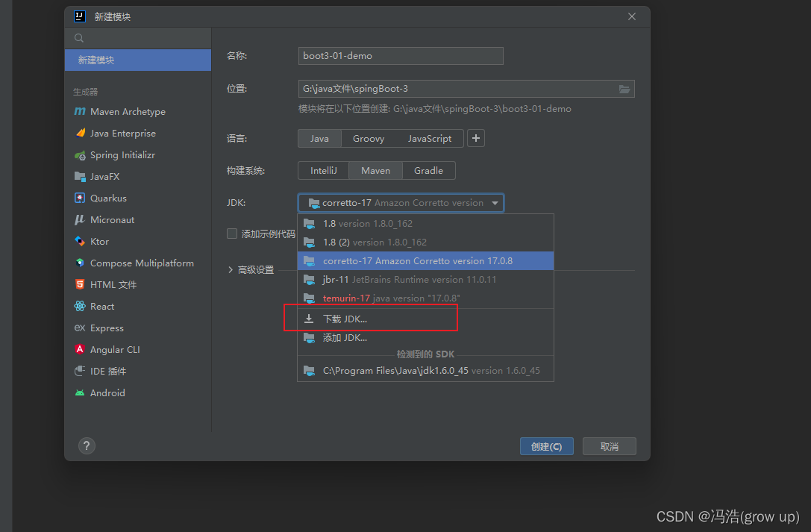Open the Compose Multiplatform generator
Viewport: 811px width, 532px height.
(137, 263)
